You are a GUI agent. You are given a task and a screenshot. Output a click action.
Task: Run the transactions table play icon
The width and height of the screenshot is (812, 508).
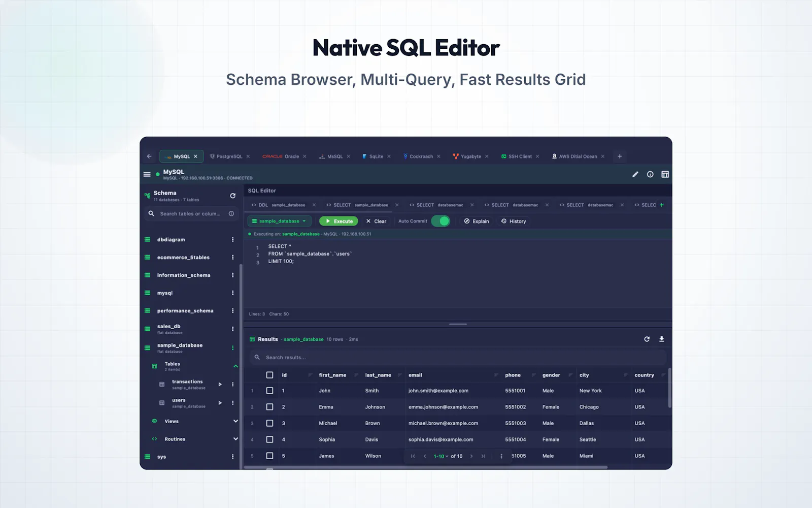[220, 385]
